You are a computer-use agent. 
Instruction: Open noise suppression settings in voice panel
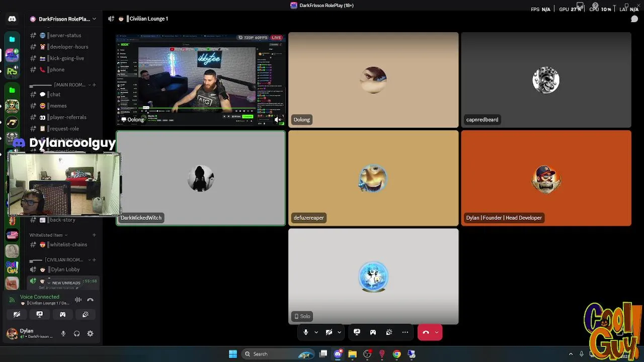pos(78,300)
